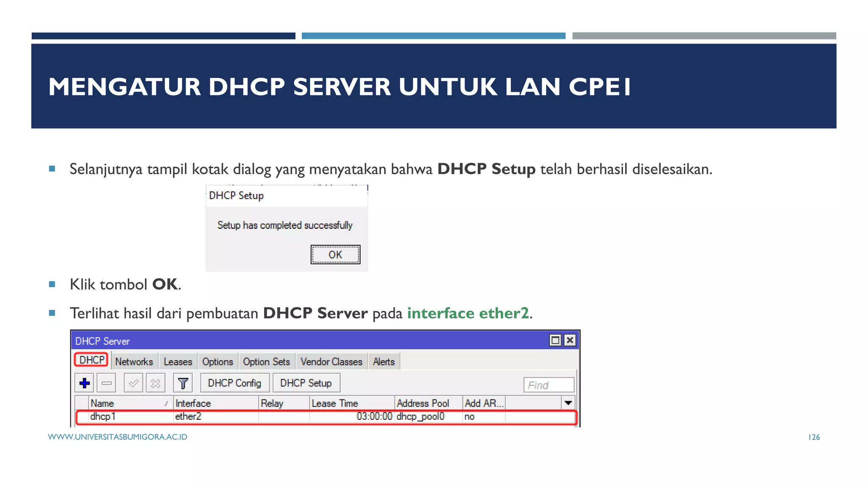Image resolution: width=868 pixels, height=488 pixels.
Task: Open the Option Sets tab
Action: (x=267, y=362)
